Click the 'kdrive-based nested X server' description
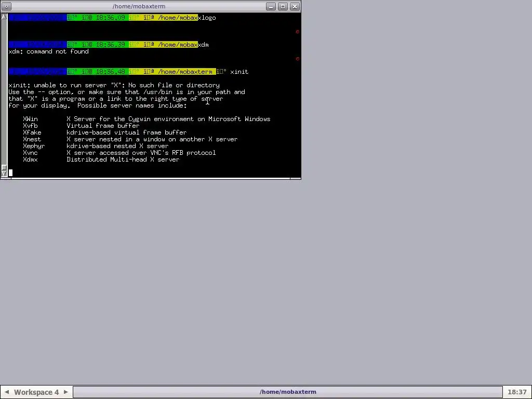532x399 pixels. coord(117,146)
